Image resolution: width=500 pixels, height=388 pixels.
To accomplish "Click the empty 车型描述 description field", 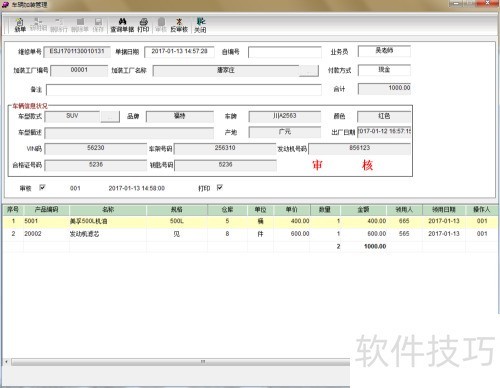I will pyautogui.click(x=129, y=133).
